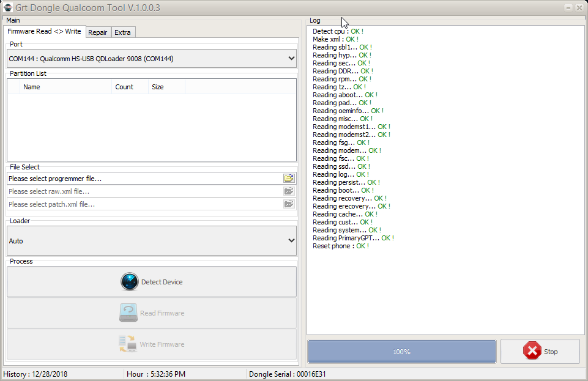Click the Write Firmware transfer icon
The image size is (588, 381).
click(x=127, y=344)
